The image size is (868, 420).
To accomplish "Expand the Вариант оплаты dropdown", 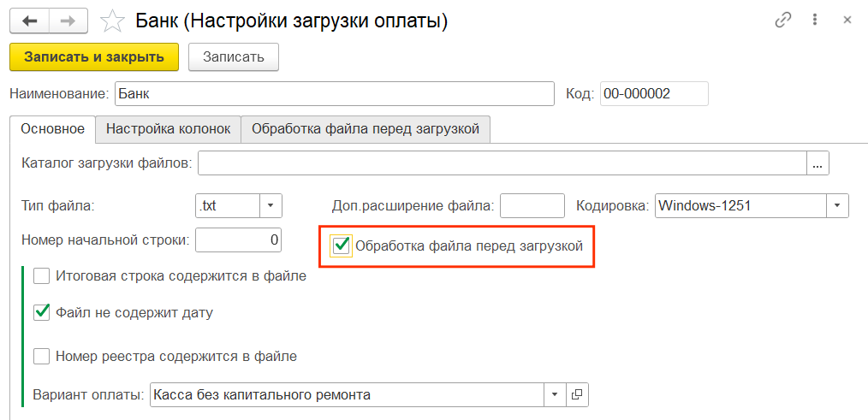I will (x=555, y=394).
